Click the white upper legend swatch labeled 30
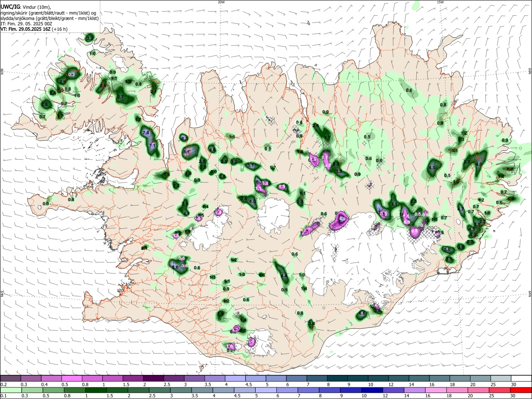 coord(521,379)
